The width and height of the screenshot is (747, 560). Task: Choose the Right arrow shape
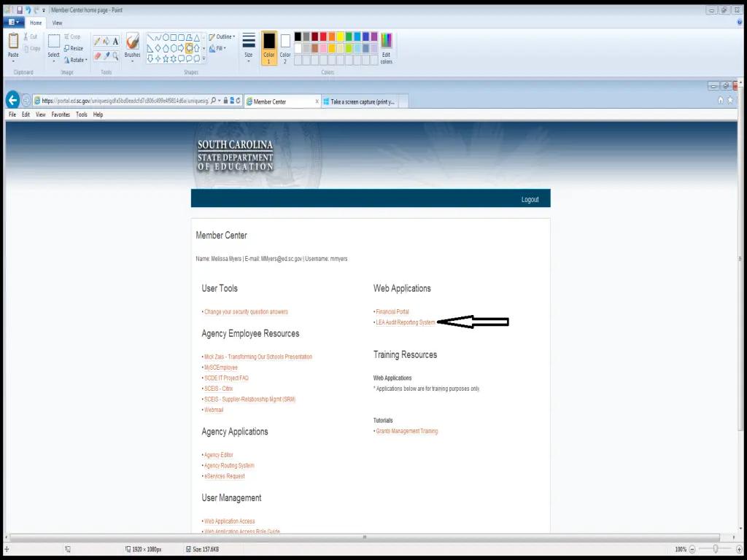(x=181, y=48)
